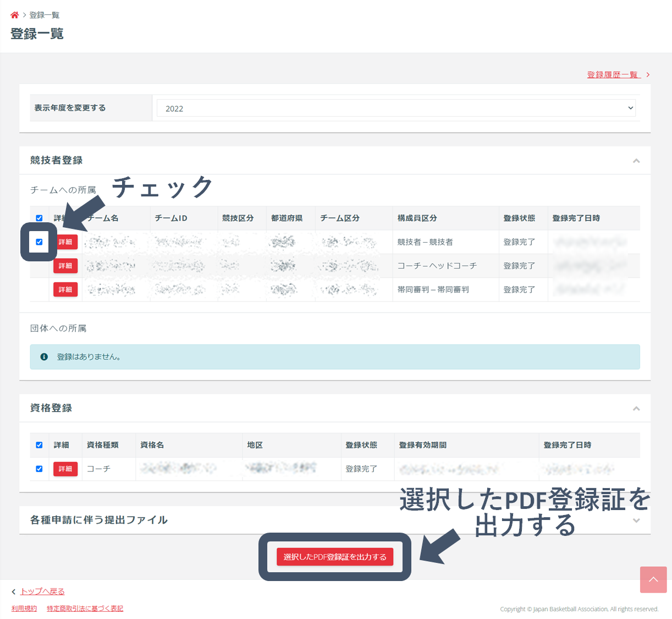The height and width of the screenshot is (619, 672).
Task: Expand 各種申請に伴う提出ファイル section
Action: tap(636, 520)
